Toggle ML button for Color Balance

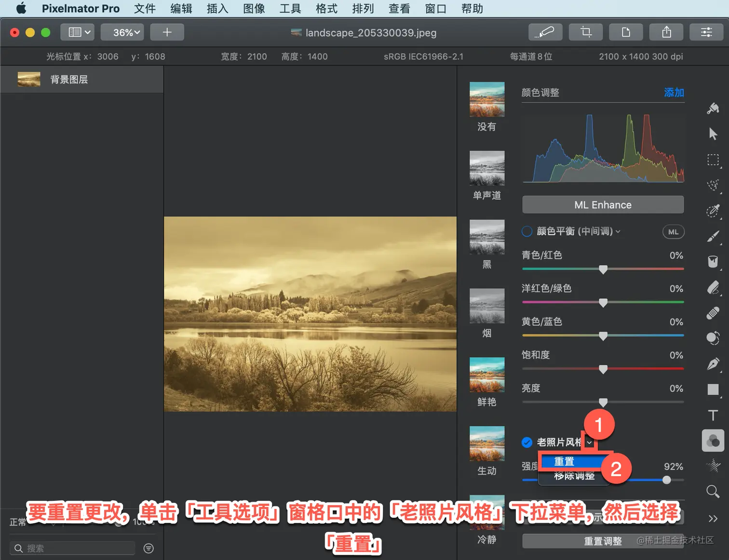[x=673, y=232]
